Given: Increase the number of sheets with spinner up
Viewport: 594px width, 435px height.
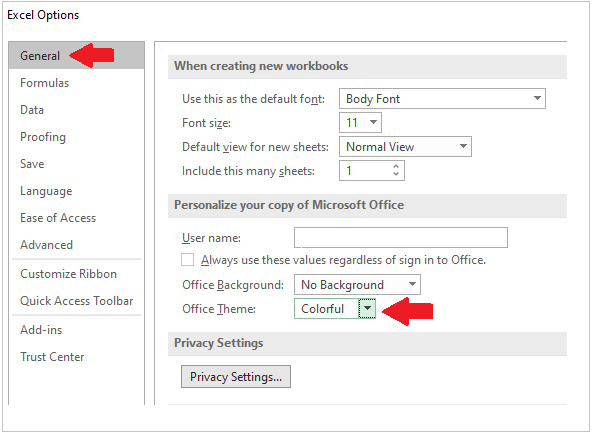Looking at the screenshot, I should pyautogui.click(x=396, y=166).
